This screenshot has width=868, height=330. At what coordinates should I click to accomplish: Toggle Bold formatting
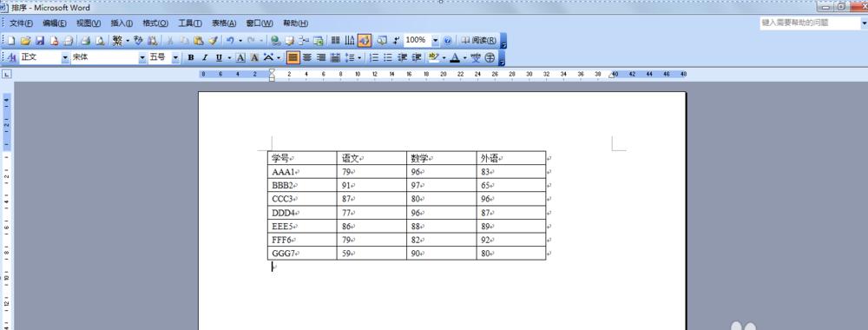coord(191,57)
